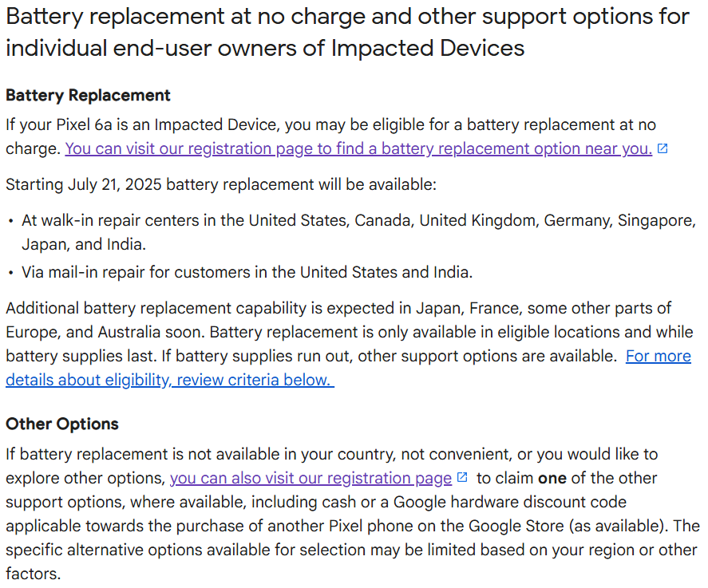Open 'you can also visit our registration page' link
The height and width of the screenshot is (588, 708).
[310, 478]
